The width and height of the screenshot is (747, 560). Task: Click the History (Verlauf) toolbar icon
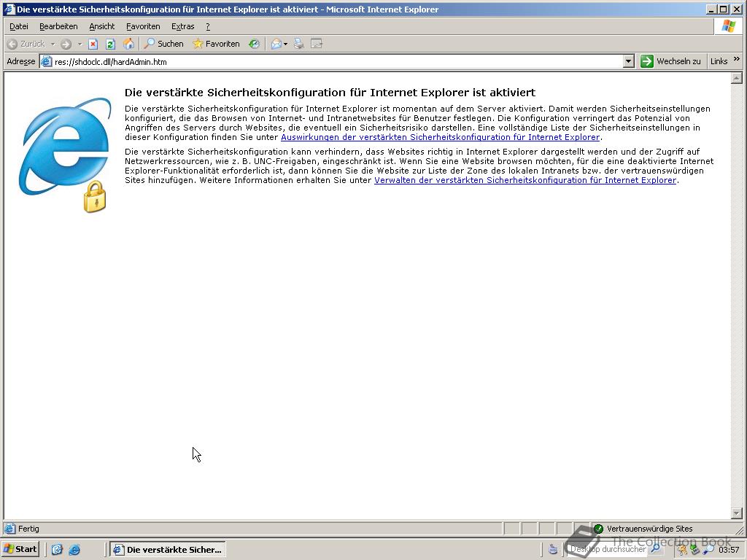click(254, 44)
